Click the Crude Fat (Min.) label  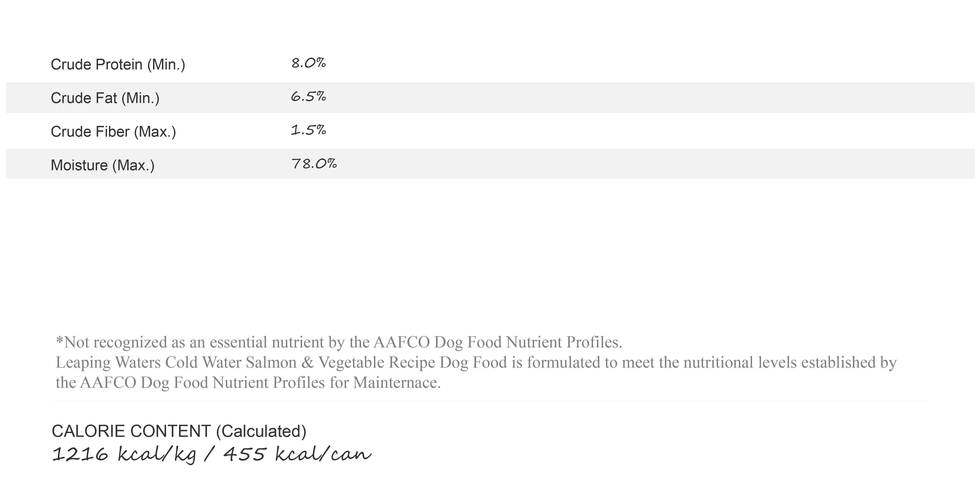[105, 98]
